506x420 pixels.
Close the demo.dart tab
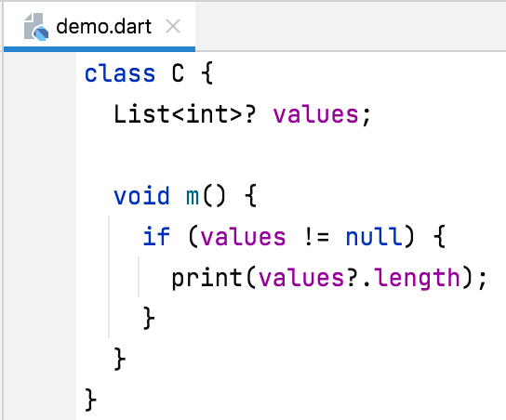point(173,26)
